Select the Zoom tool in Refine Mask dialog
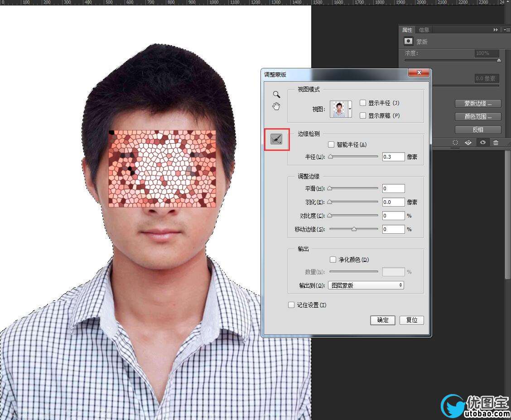This screenshot has width=511, height=420. [x=276, y=95]
